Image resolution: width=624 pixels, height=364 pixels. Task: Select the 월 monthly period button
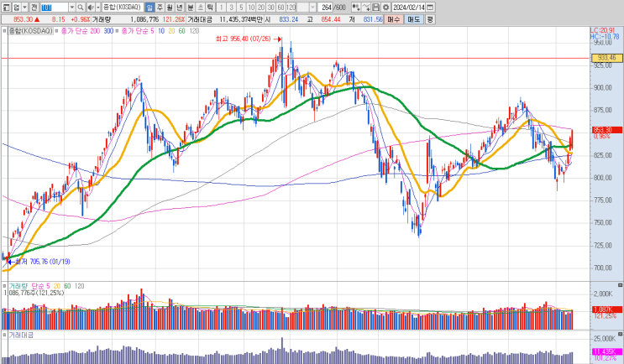click(170, 8)
